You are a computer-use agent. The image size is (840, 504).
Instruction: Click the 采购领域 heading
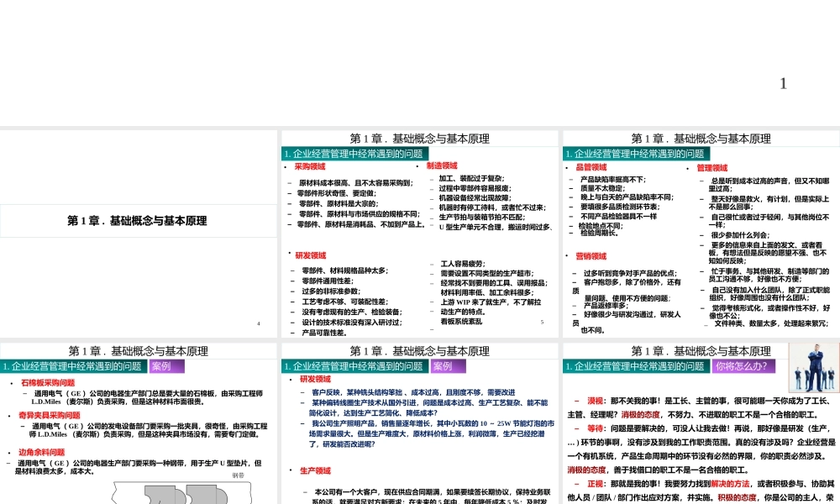coord(310,166)
